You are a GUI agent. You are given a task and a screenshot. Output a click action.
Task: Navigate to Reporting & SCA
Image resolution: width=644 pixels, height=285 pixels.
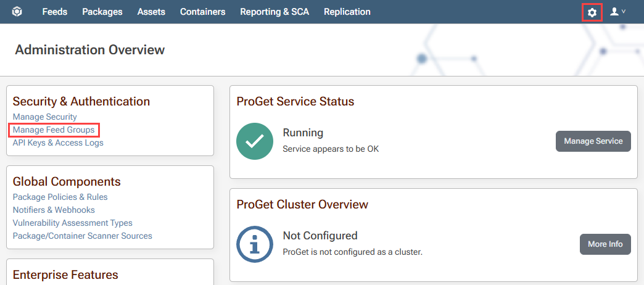(x=275, y=12)
